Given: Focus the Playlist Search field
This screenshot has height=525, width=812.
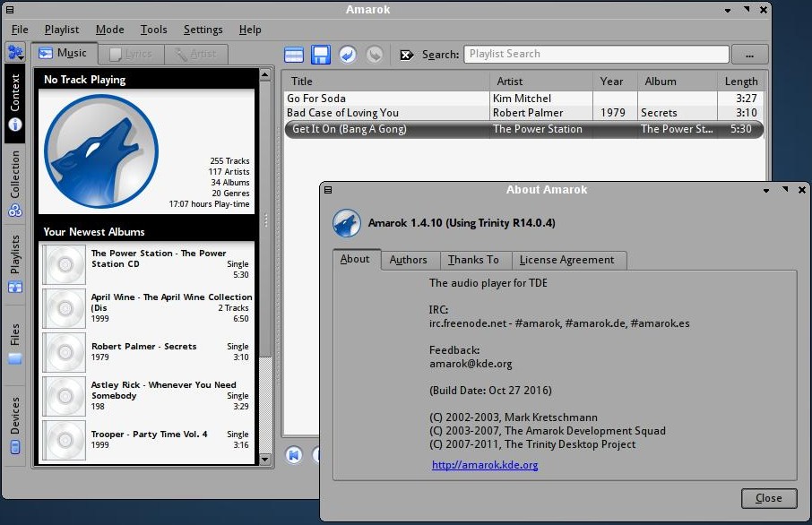Looking at the screenshot, I should (x=596, y=54).
